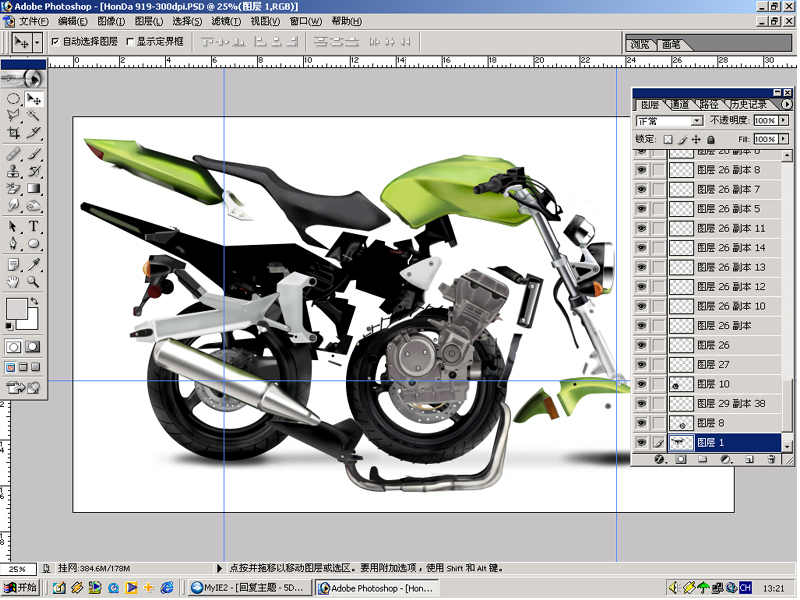This screenshot has height=600, width=800.
Task: Select the Path Selection tool
Action: (x=13, y=226)
